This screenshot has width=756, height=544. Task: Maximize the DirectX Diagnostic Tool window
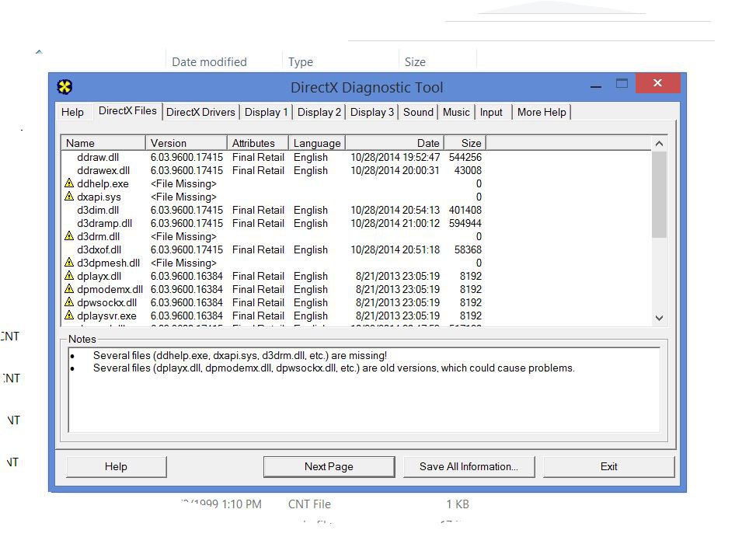622,83
